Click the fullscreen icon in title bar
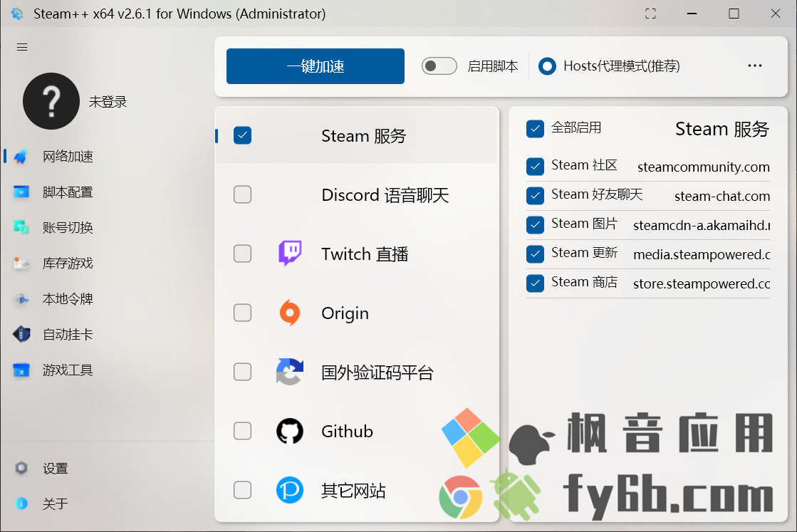This screenshot has height=532, width=797. pyautogui.click(x=650, y=14)
